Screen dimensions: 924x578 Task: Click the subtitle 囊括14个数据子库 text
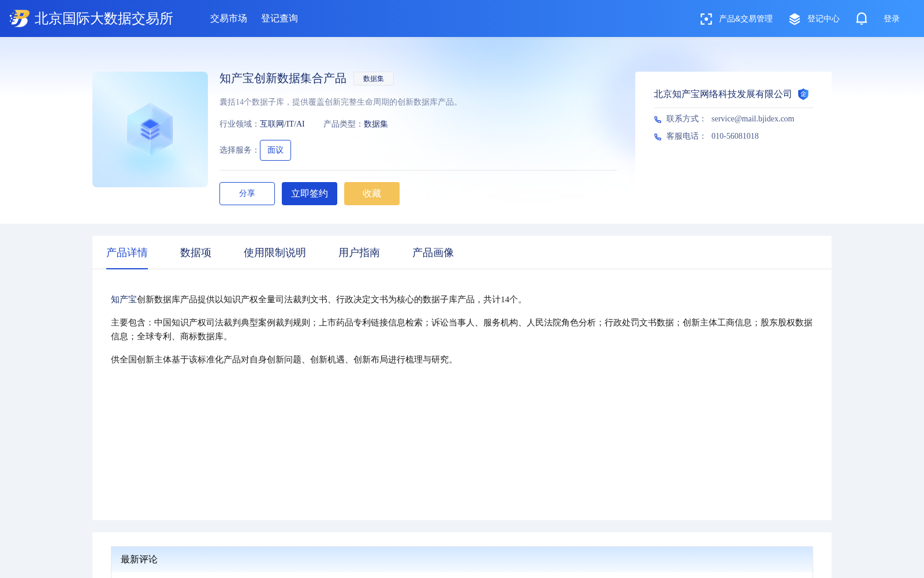point(341,102)
